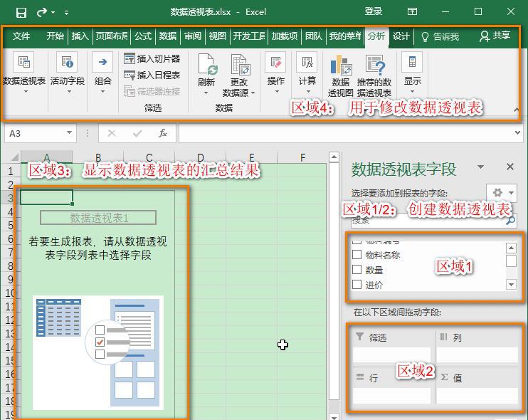Open the 开发工具 tab

[249, 36]
